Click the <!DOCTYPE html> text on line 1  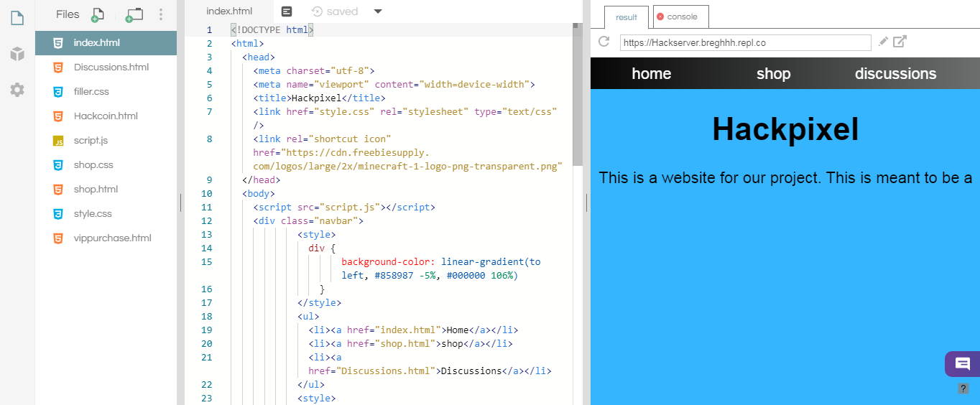click(272, 30)
